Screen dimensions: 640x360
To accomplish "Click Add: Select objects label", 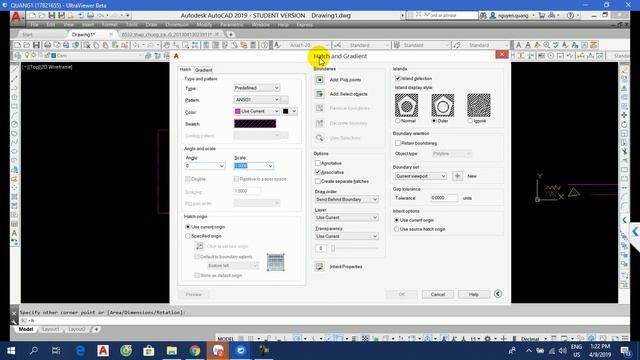I will (349, 94).
